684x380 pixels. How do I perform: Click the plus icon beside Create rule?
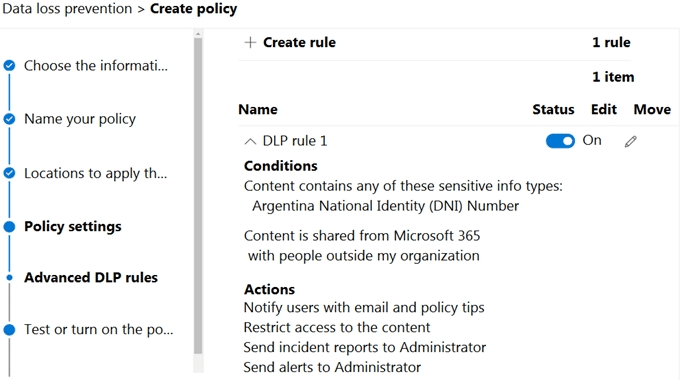click(250, 42)
